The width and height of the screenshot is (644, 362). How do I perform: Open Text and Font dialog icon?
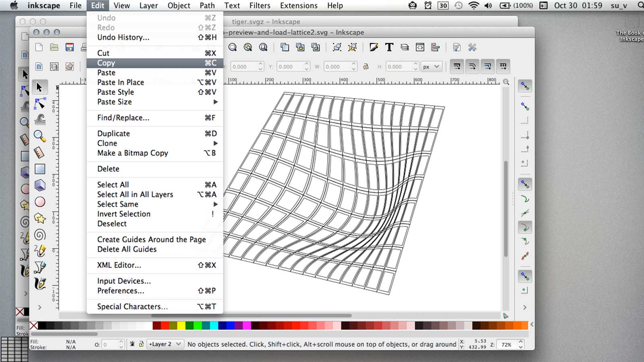tap(389, 47)
